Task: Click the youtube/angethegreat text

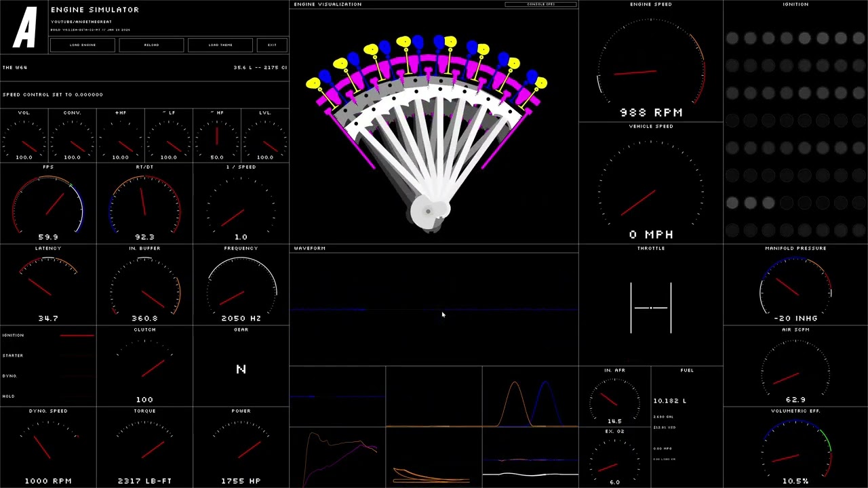Action: point(81,22)
